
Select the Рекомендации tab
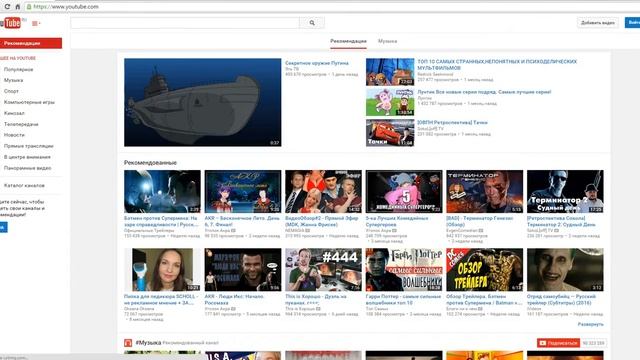tap(348, 41)
